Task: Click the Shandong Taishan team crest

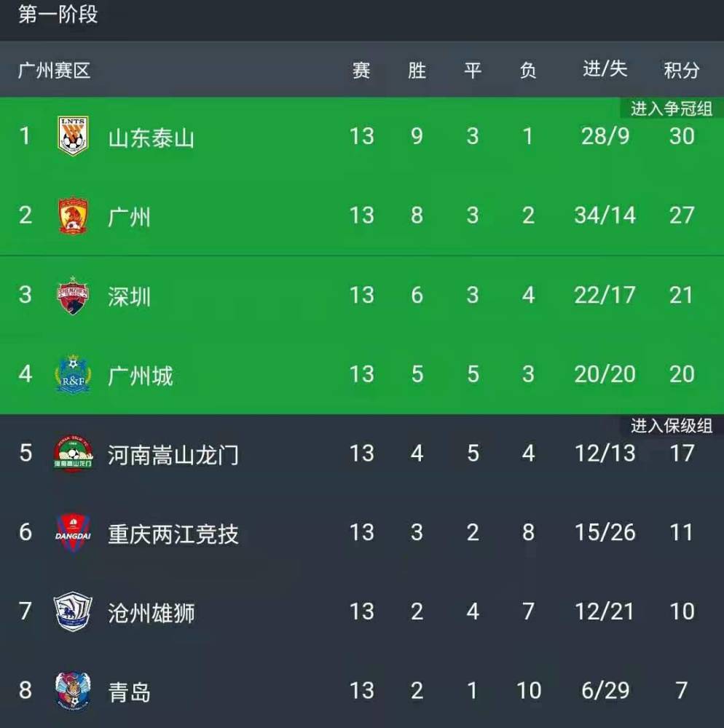Action: [x=73, y=135]
